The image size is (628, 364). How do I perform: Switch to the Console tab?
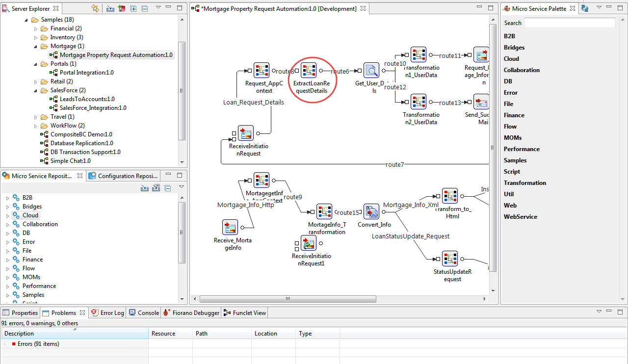coord(144,312)
